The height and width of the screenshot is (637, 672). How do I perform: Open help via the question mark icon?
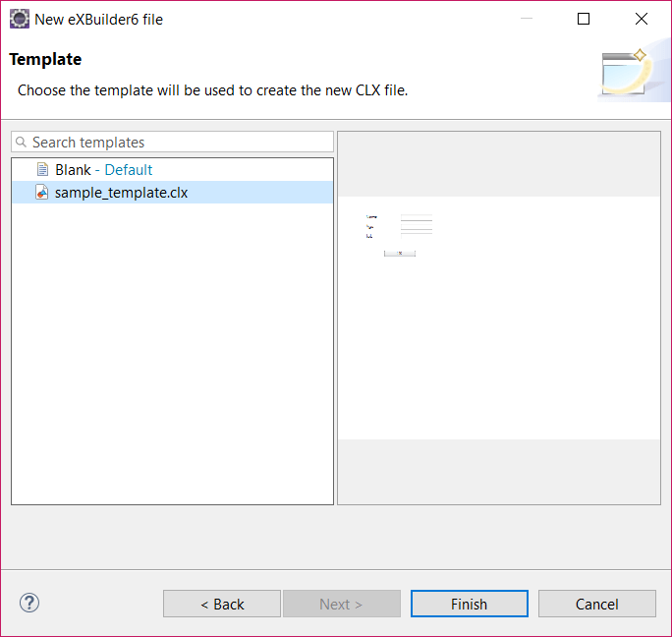pos(29,603)
